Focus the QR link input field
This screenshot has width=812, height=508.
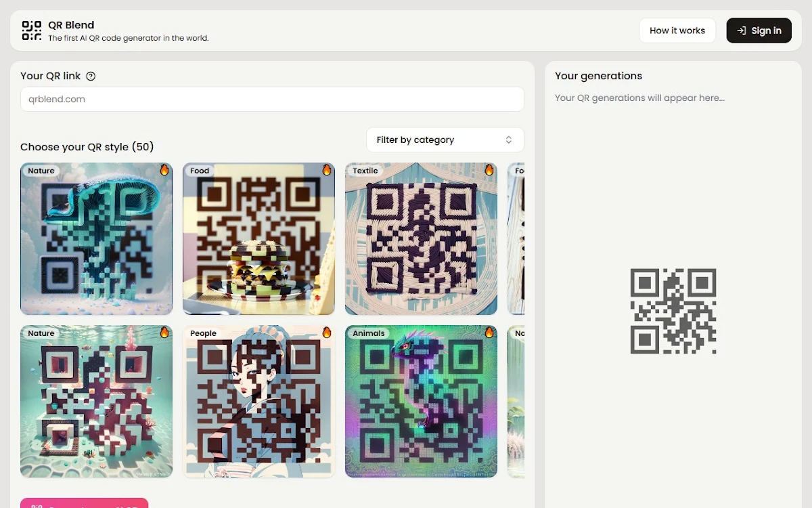pos(272,99)
